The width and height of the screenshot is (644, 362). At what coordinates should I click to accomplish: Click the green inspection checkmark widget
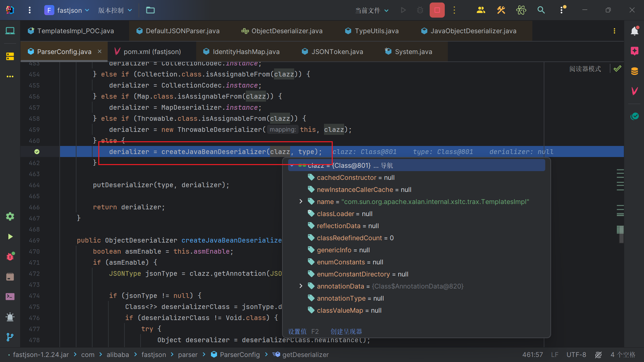click(x=618, y=69)
